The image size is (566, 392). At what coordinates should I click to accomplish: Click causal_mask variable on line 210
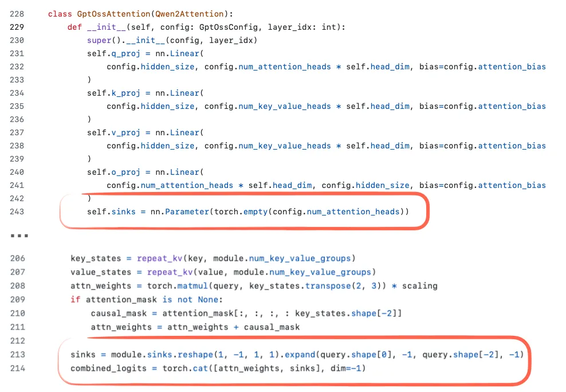point(119,313)
